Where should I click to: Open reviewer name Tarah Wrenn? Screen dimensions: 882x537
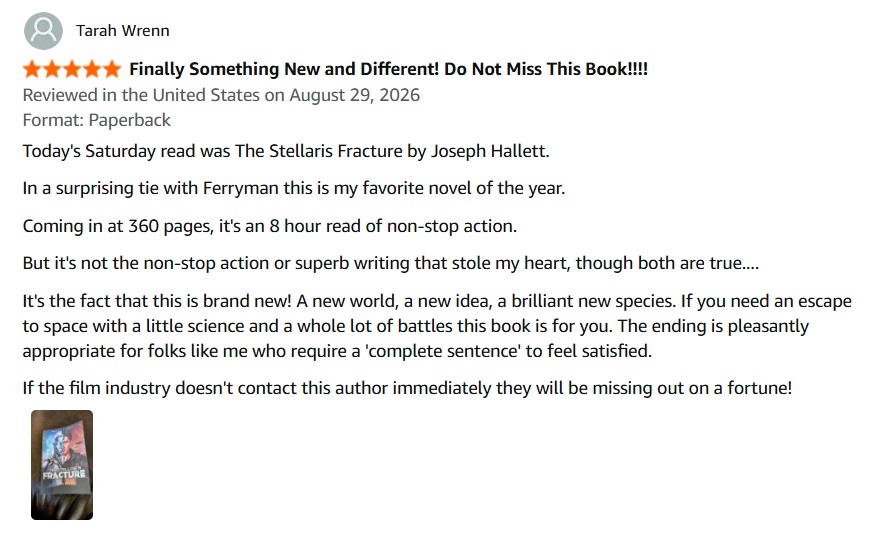coord(123,30)
